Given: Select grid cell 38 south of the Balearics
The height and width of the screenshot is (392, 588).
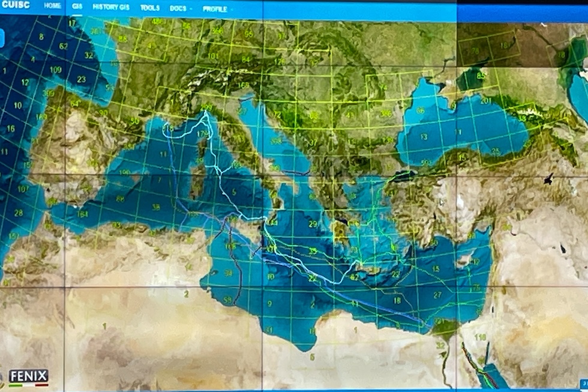Looking at the screenshot, I should (x=156, y=207).
